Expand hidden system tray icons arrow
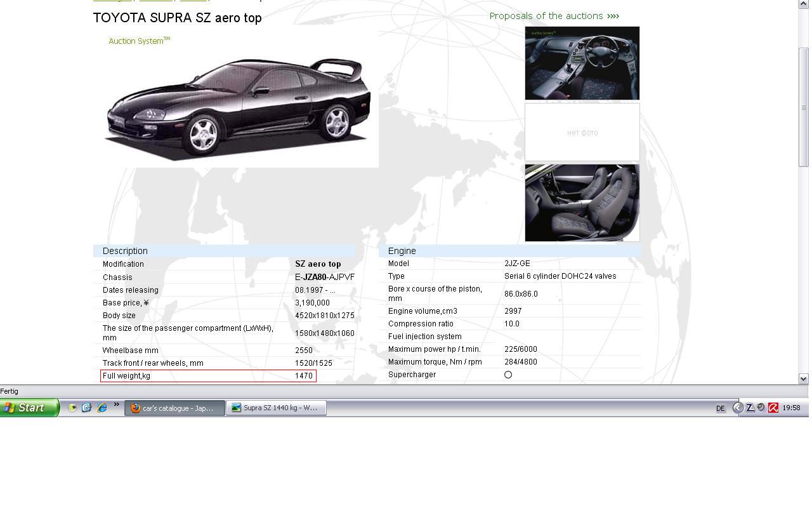Screen dimensions: 812x508 tap(738, 408)
